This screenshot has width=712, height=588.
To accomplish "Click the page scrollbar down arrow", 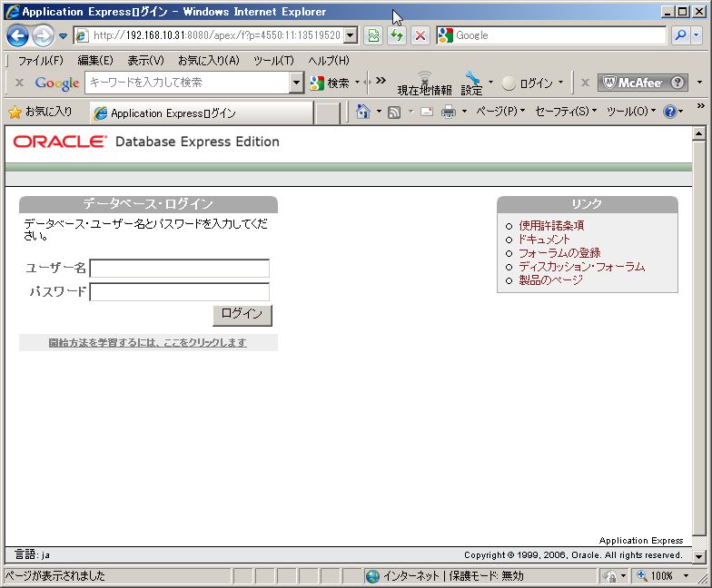I will pos(699,555).
